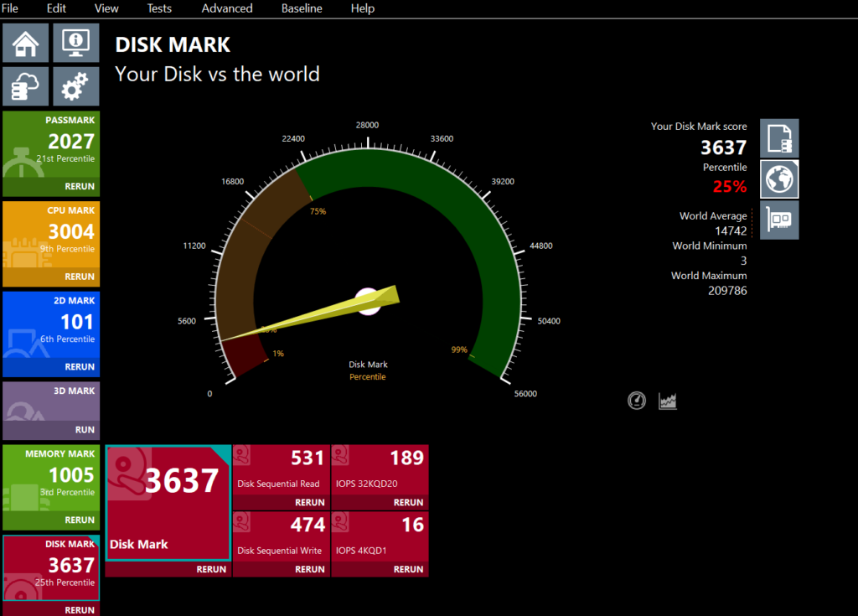Click the results document icon beside score
Viewport: 858px width, 616px height.
[779, 138]
